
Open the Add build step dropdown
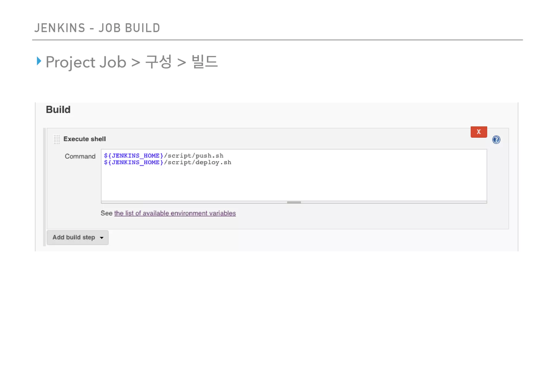(x=78, y=237)
